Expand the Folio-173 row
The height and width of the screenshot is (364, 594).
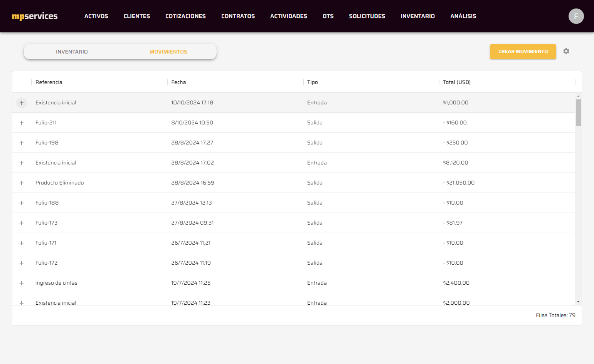click(22, 223)
